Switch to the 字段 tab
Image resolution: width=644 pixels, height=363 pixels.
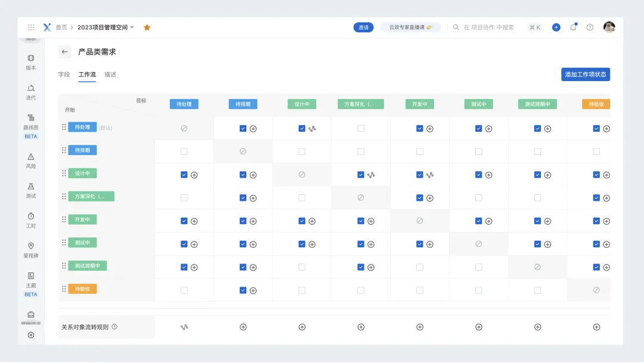click(x=64, y=75)
